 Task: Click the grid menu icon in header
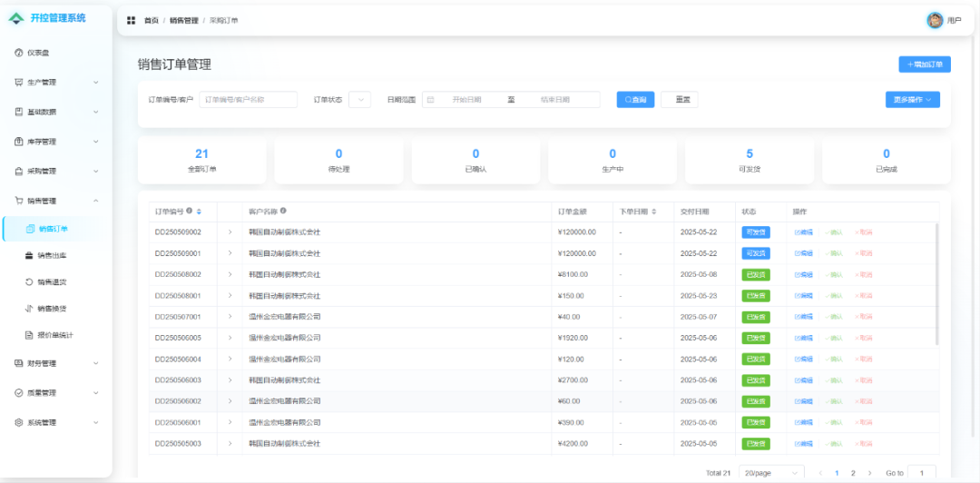132,21
